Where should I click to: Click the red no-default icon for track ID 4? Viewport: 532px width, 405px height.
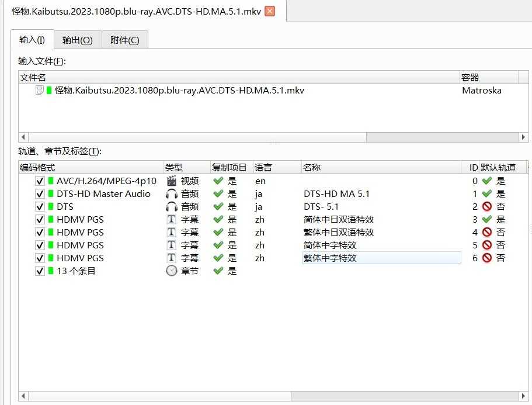(487, 233)
